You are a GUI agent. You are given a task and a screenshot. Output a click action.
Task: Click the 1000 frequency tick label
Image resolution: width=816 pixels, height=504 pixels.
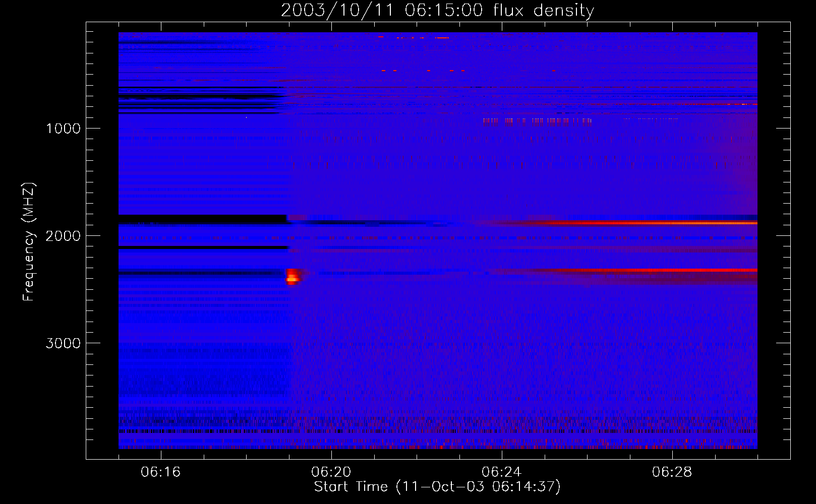[x=63, y=129]
